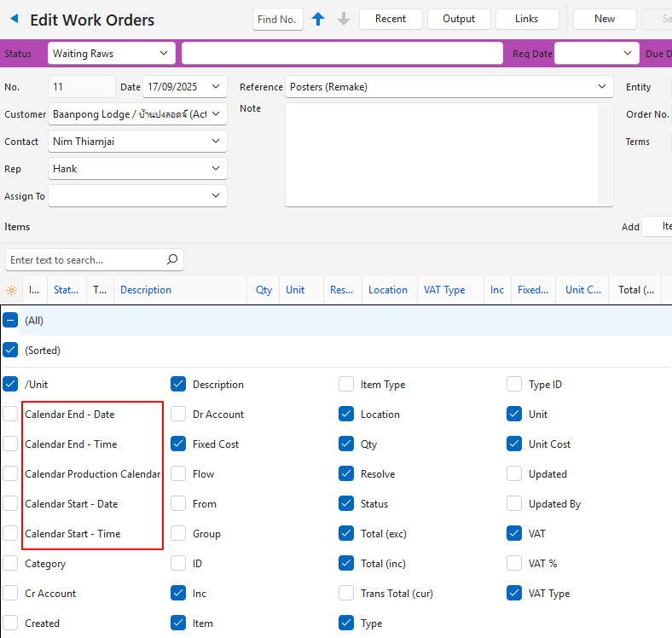Viewport: 672px width, 638px height.
Task: Click into the Note text area
Action: click(x=443, y=154)
